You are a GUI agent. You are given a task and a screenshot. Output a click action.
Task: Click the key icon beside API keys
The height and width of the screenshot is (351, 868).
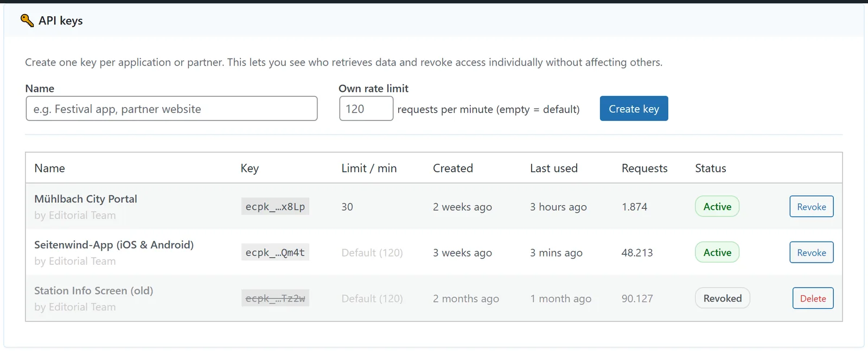click(x=27, y=21)
